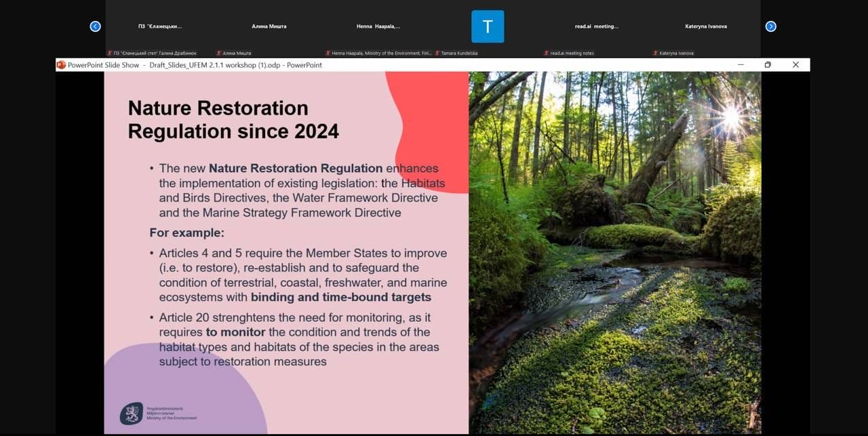
Task: Select the ПЗ "Єланецьки..." participant tile
Action: coord(160,26)
